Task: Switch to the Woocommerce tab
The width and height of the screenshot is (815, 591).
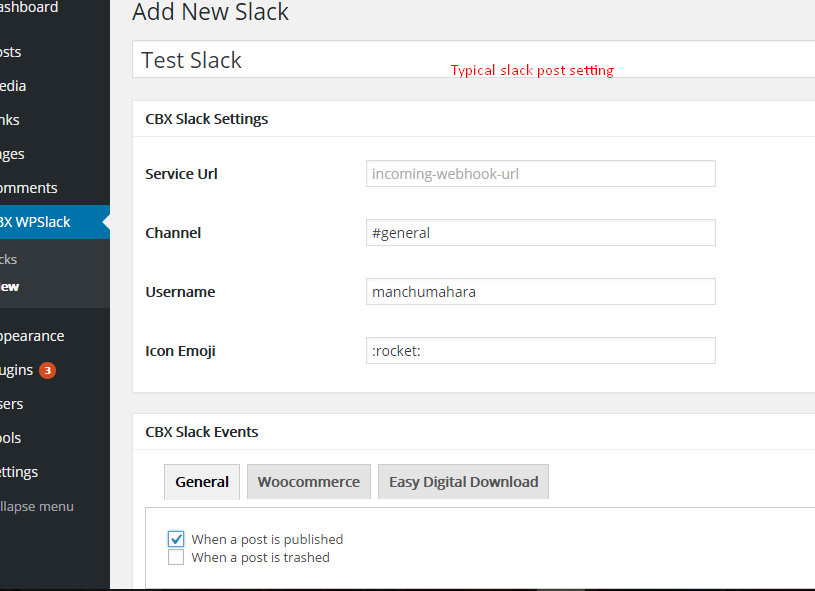Action: coord(309,482)
